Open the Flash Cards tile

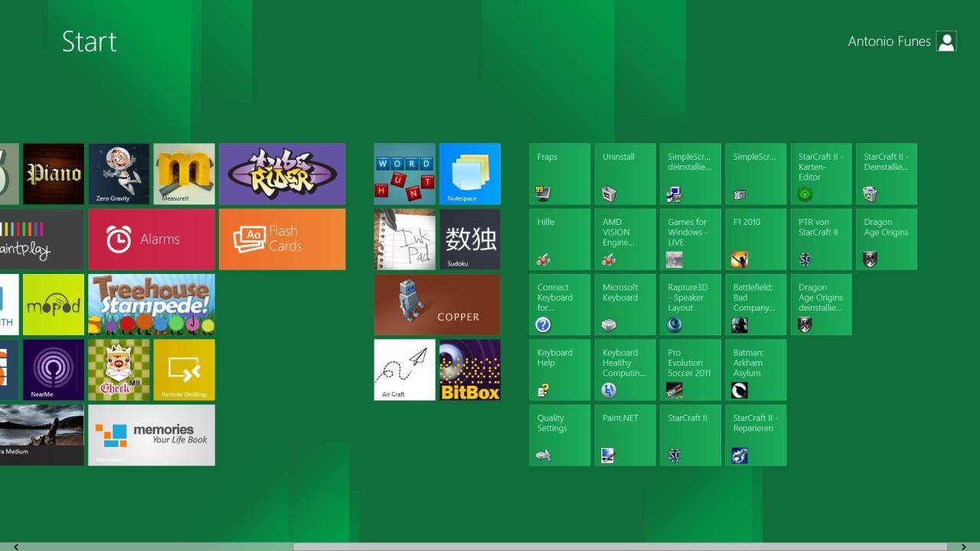click(282, 239)
